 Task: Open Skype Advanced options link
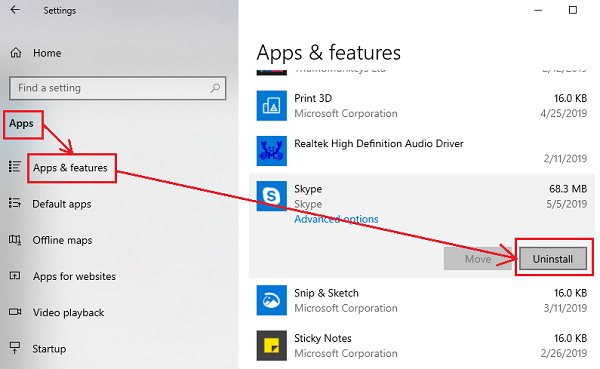336,219
